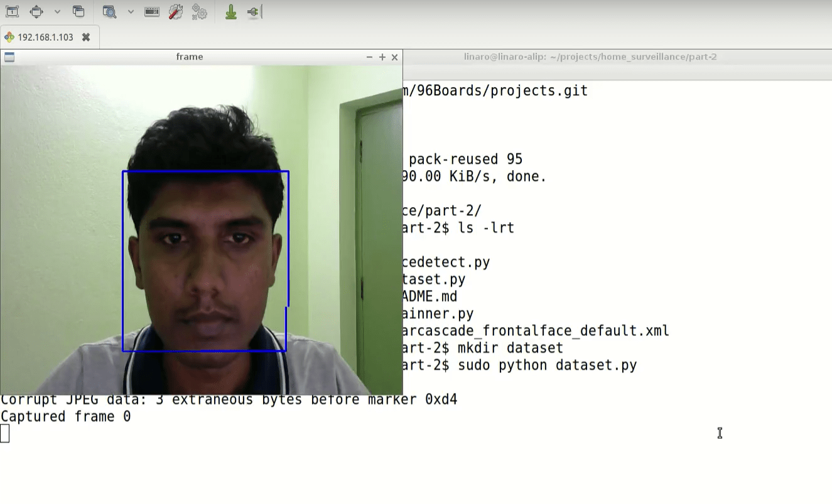Click the resize window to fit remote icon
The height and width of the screenshot is (504, 832).
tap(12, 11)
